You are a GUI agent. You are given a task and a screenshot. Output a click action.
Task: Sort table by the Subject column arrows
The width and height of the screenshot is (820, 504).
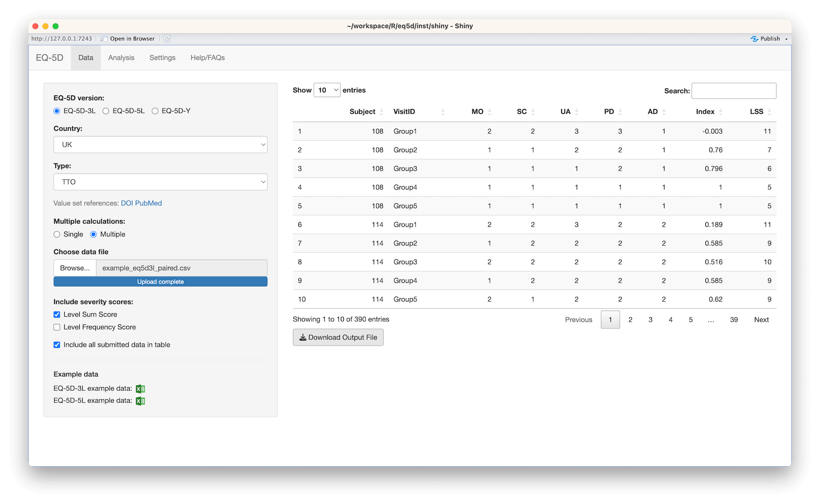(381, 112)
